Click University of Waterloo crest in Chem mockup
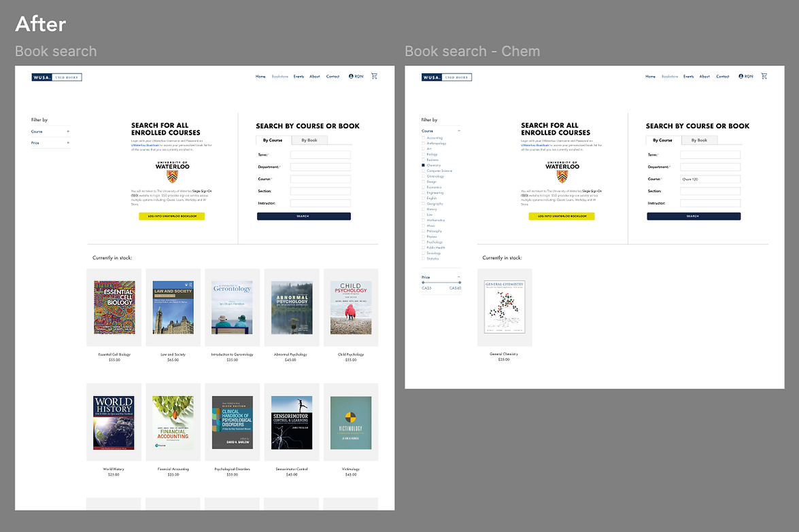799x532 pixels. tap(562, 176)
